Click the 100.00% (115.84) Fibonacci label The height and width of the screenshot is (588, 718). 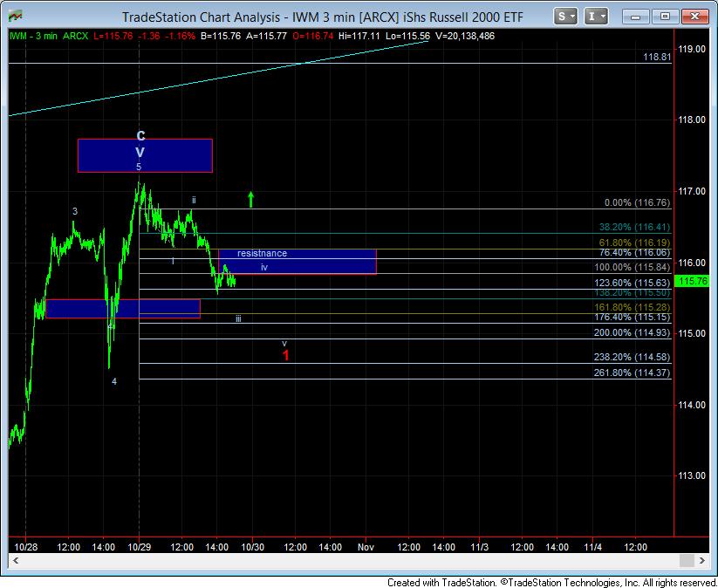(x=632, y=268)
